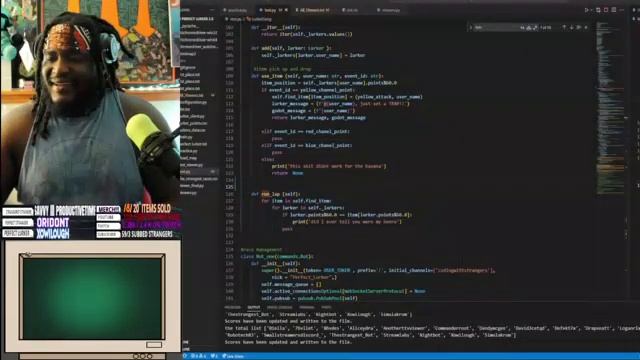
Task: Switch to the Terminal panel tab
Action: tap(307, 307)
